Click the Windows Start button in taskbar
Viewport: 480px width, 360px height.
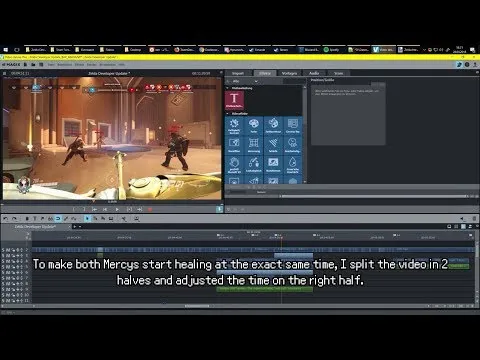(6, 50)
